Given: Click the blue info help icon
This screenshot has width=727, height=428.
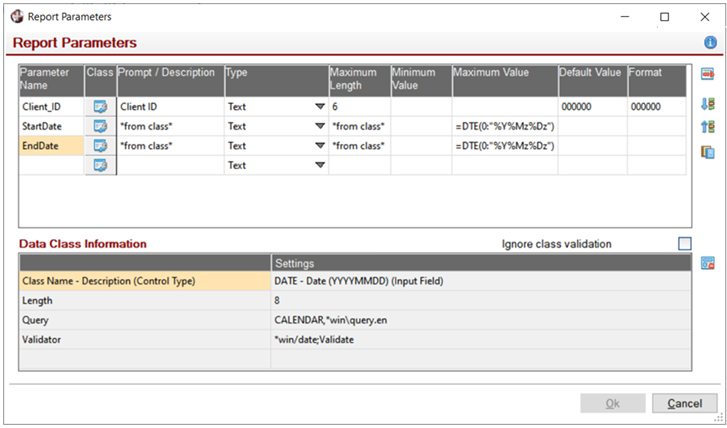Looking at the screenshot, I should [x=710, y=42].
